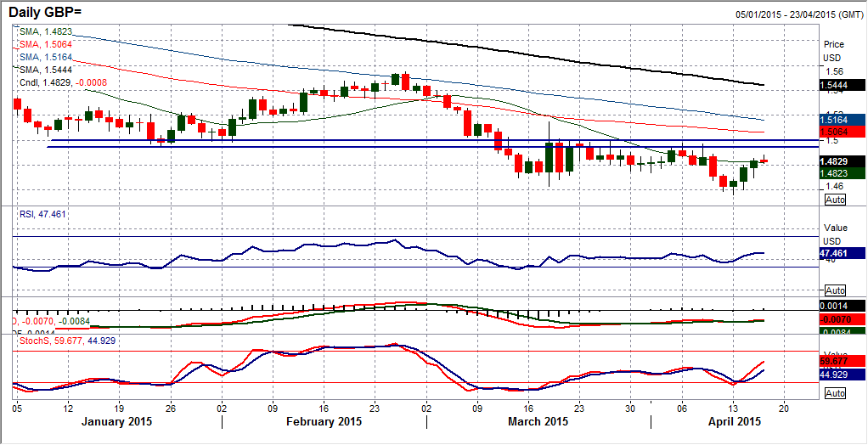Viewport: 868px width, 445px height.
Task: Click the green 1.4823 price tag
Action: tap(842, 173)
